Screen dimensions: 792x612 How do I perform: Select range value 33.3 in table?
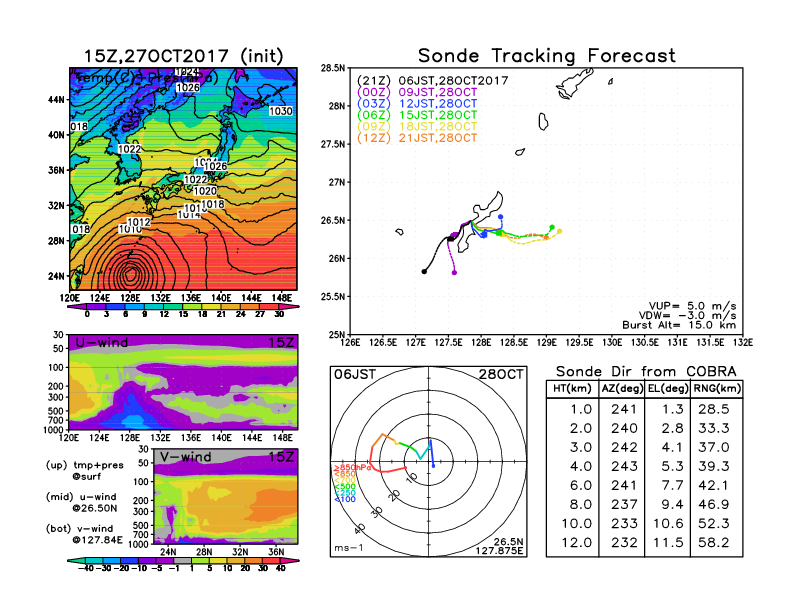pos(714,428)
